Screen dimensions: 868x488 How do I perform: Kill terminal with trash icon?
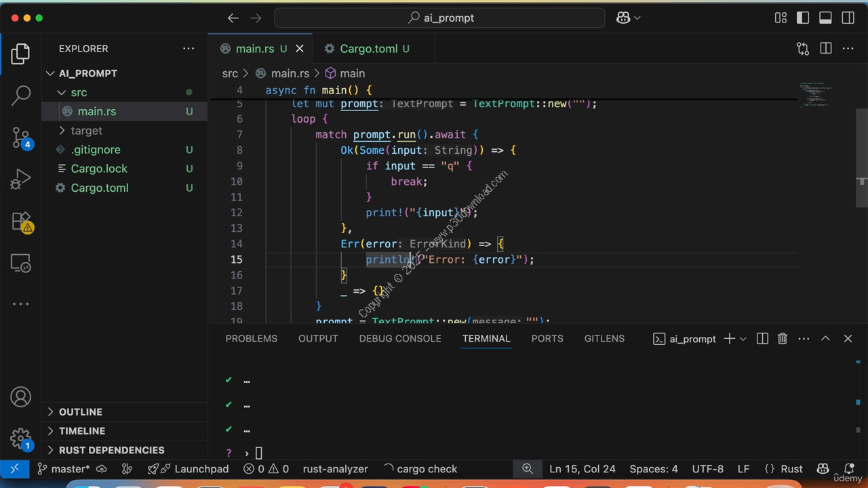point(782,338)
